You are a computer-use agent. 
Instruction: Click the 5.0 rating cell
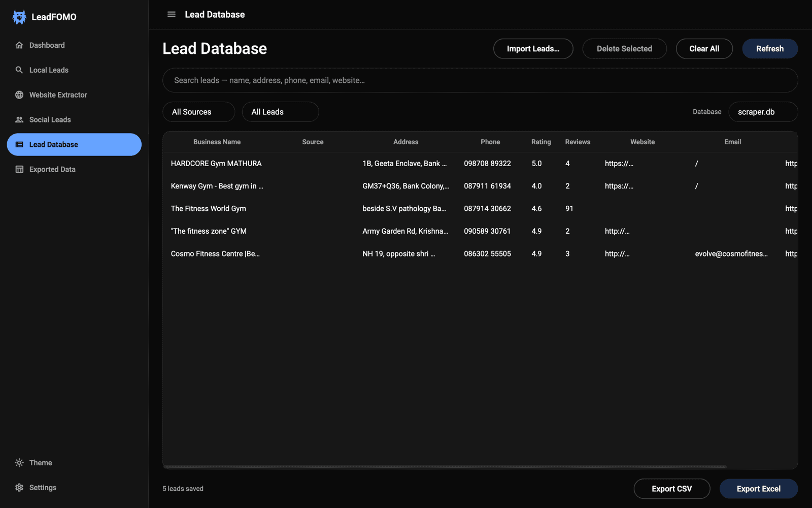click(x=536, y=164)
